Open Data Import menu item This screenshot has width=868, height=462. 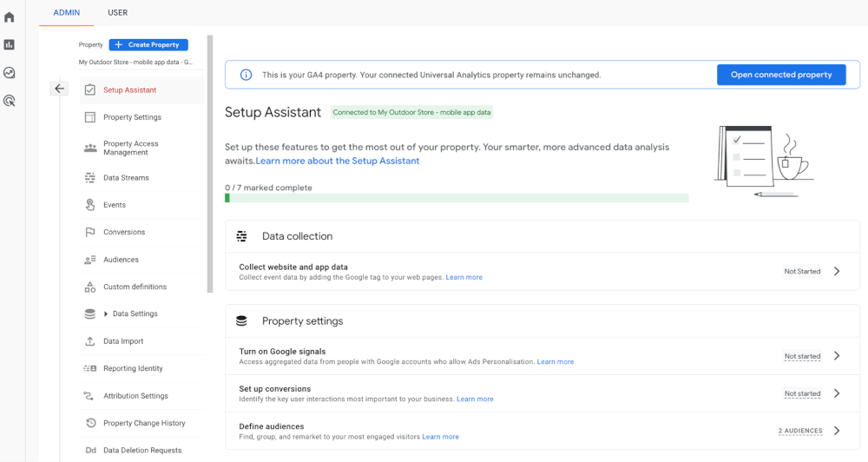[141, 341]
